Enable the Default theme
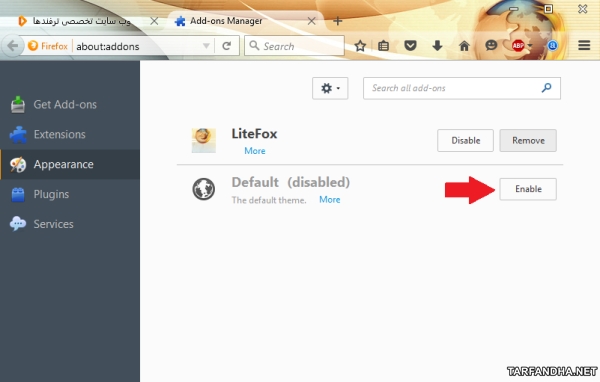Screen dimensions: 600x382 pyautogui.click(x=528, y=189)
